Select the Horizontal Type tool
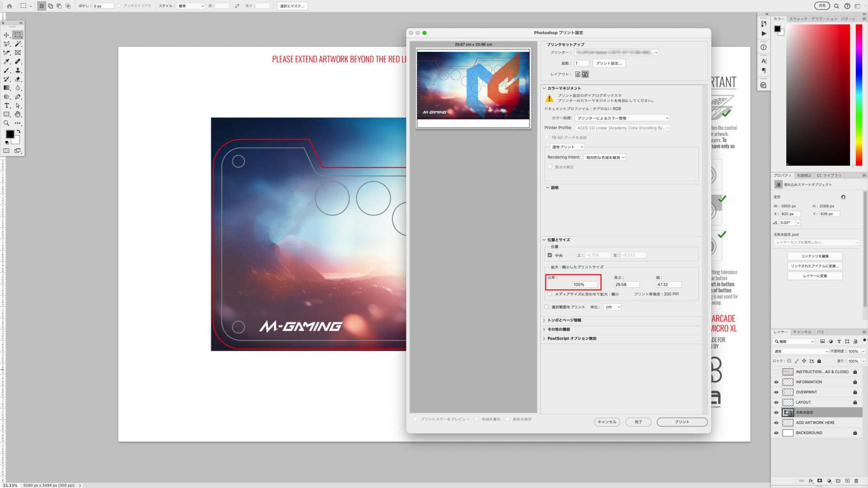The width and height of the screenshot is (868, 488). tap(6, 106)
